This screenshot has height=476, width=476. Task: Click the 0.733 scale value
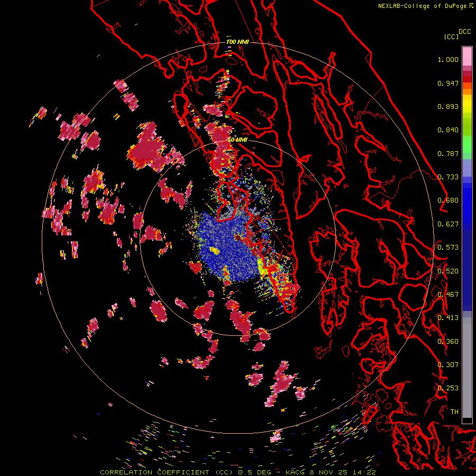[x=448, y=177]
